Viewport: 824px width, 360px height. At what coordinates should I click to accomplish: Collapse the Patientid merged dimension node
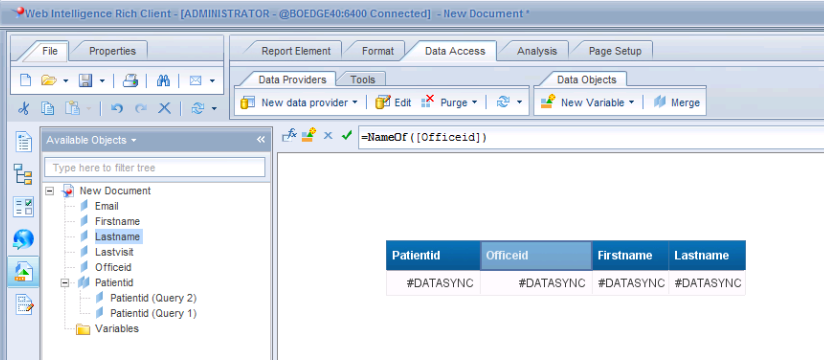click(65, 283)
